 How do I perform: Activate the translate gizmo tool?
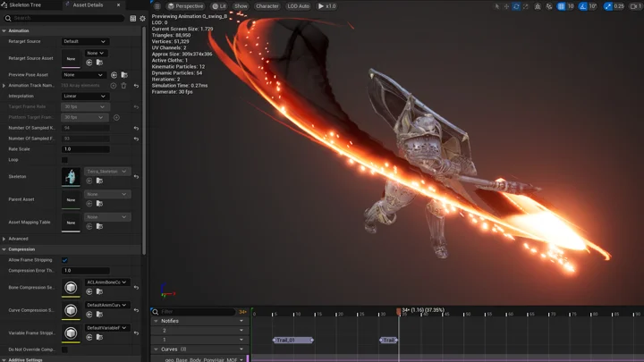click(x=506, y=6)
